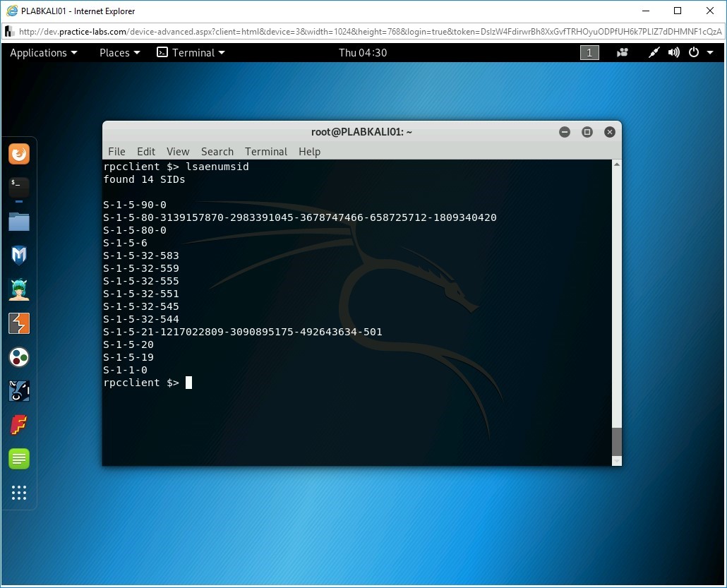Open the green notes app icon
Viewport: 727px width, 588px height.
19,459
